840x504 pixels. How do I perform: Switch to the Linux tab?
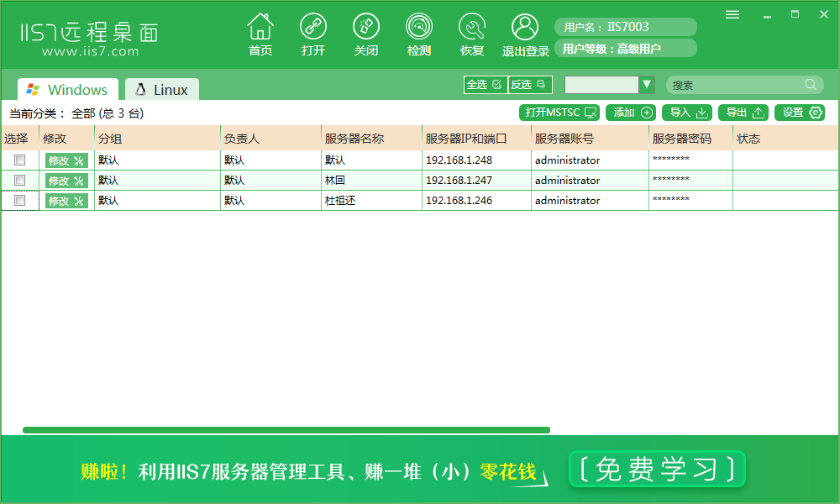162,89
